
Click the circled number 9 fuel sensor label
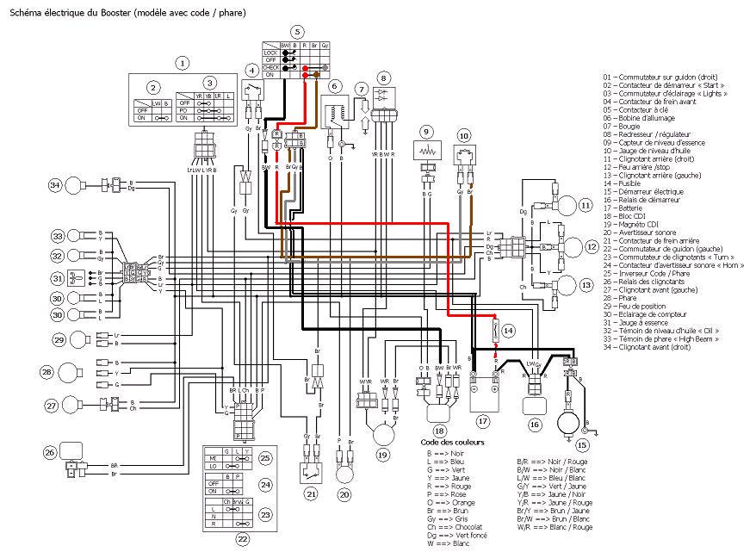[x=426, y=131]
